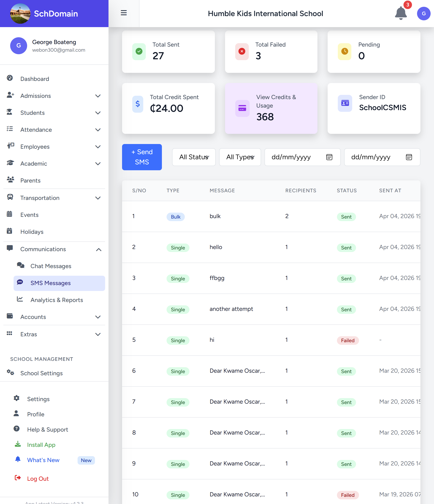434x504 pixels.
Task: Click the 'ffbgg' message cell
Action: 217,278
